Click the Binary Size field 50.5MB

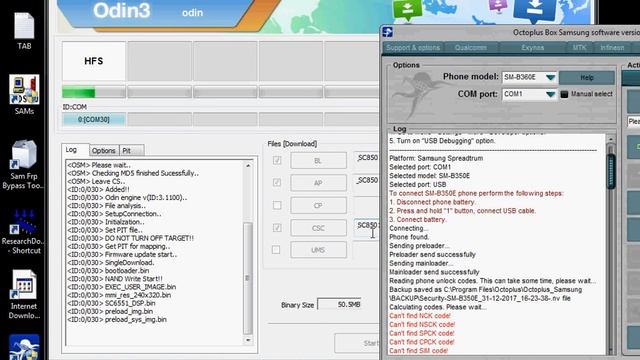coord(340,304)
